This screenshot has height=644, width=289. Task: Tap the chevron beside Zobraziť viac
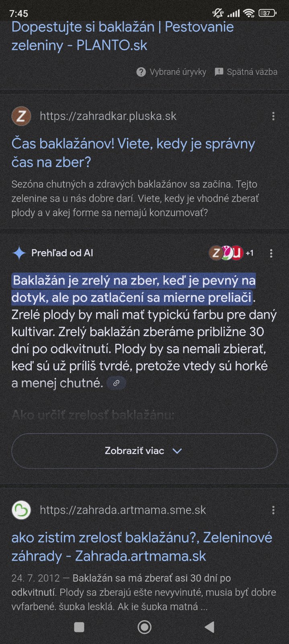point(177,451)
